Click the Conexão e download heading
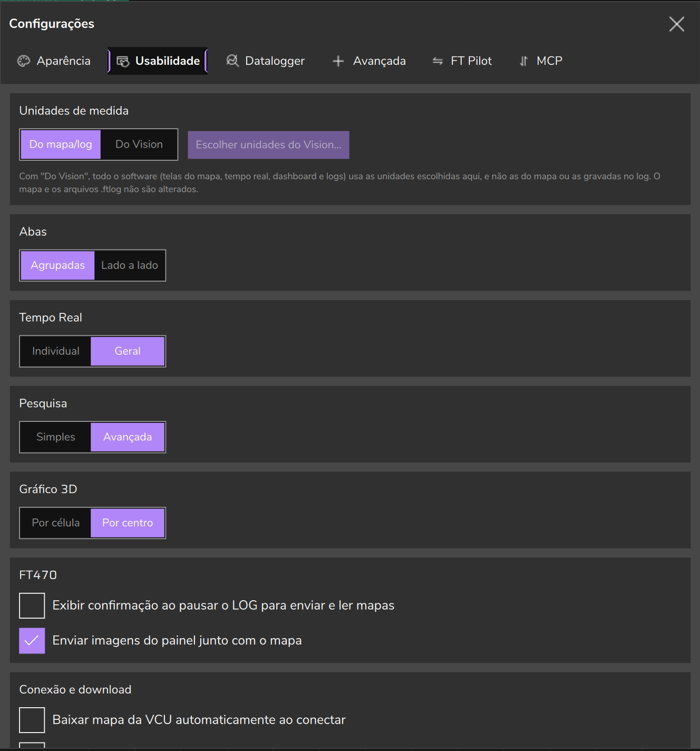The image size is (700, 751). pos(75,690)
